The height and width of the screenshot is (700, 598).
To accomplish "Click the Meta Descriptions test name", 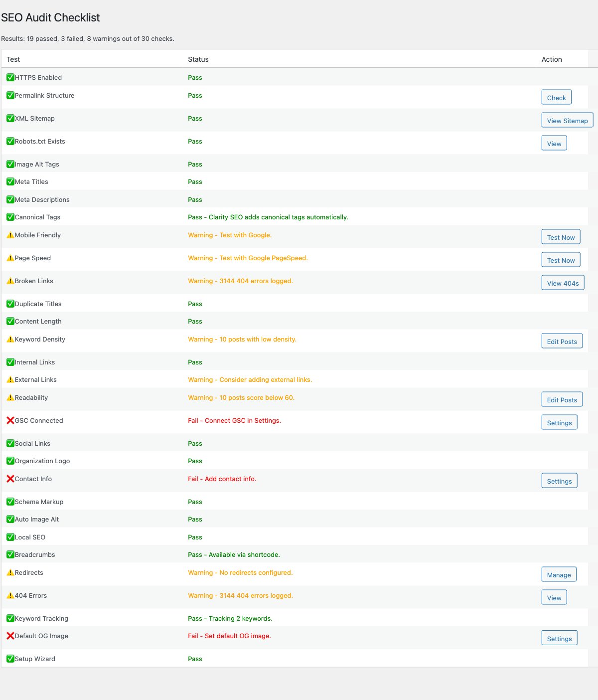I will 42,199.
